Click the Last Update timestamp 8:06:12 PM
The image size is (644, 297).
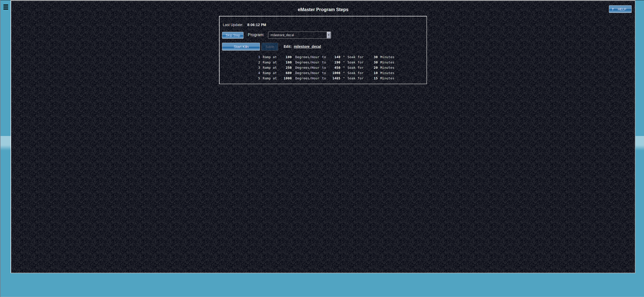[256, 25]
